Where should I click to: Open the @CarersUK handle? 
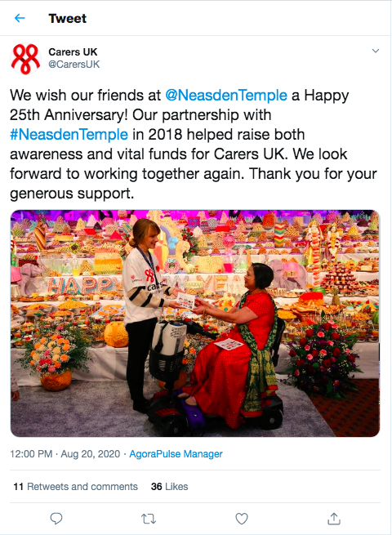[x=74, y=65]
